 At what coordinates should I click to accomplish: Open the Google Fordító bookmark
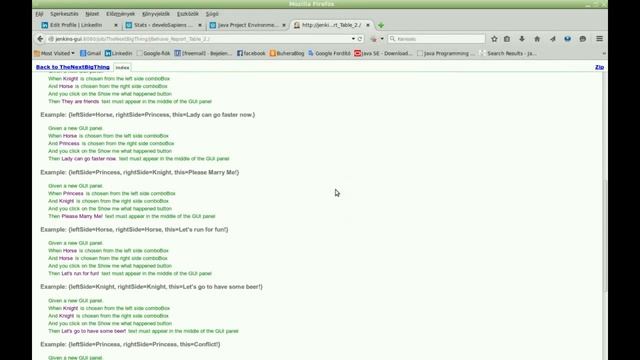coord(329,53)
